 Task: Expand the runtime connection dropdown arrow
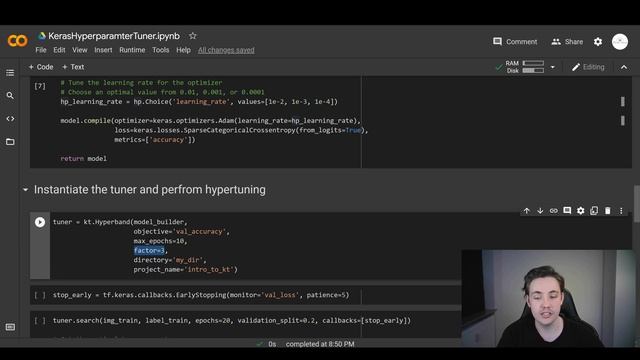point(553,67)
